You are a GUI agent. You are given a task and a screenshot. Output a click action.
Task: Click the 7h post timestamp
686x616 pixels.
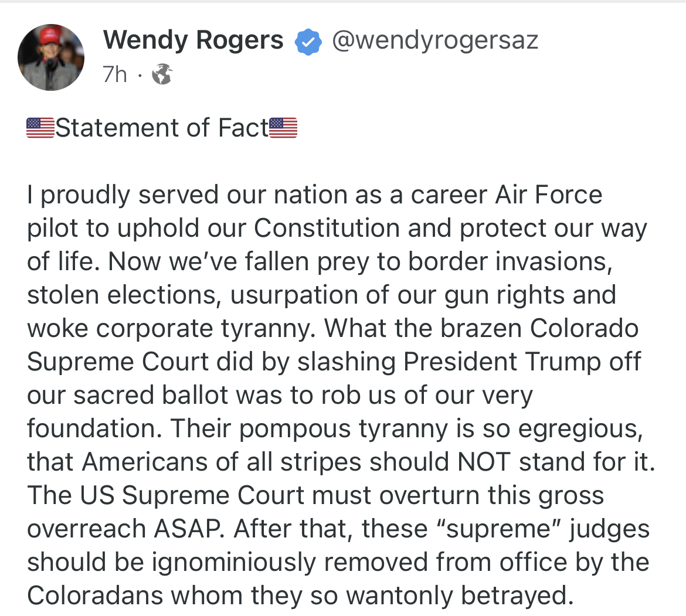[x=114, y=74]
